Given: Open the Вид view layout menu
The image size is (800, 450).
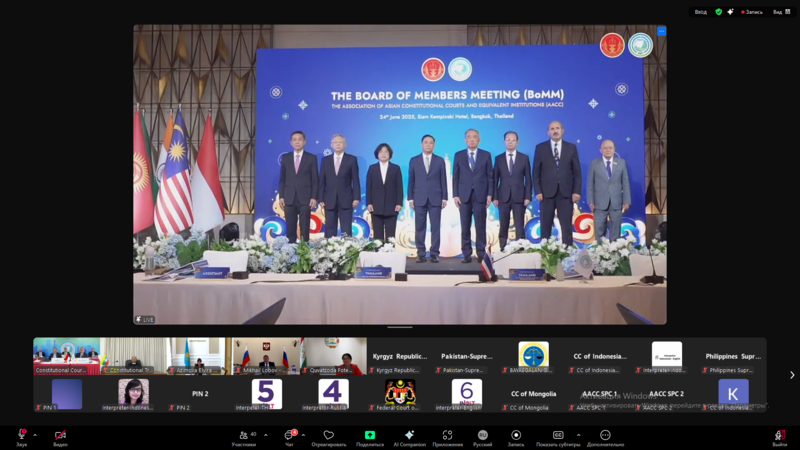Looking at the screenshot, I should coord(781,12).
